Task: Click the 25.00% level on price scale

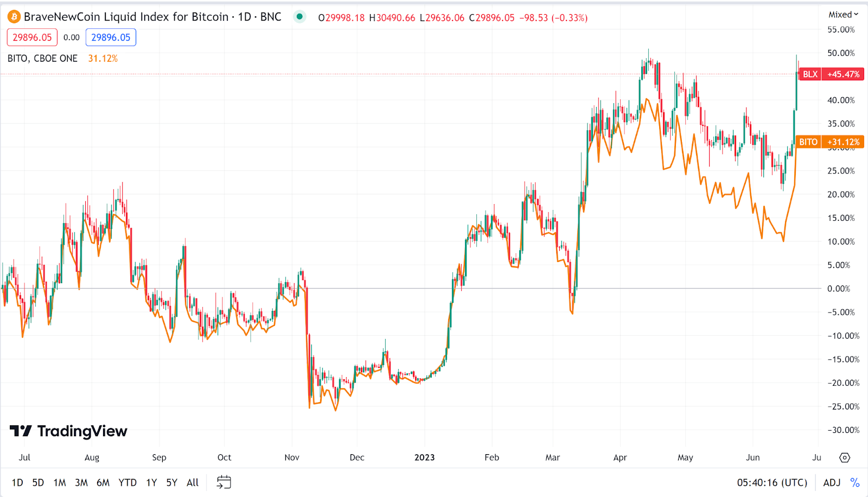Action: tap(841, 171)
